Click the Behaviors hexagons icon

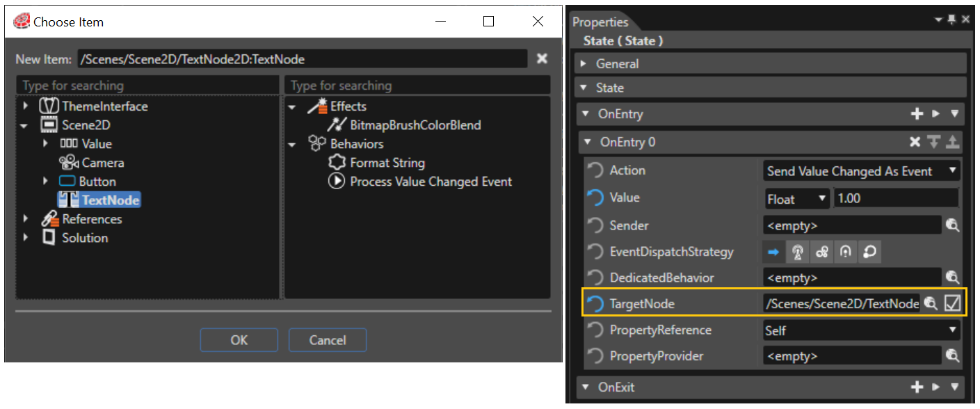pyautogui.click(x=317, y=144)
